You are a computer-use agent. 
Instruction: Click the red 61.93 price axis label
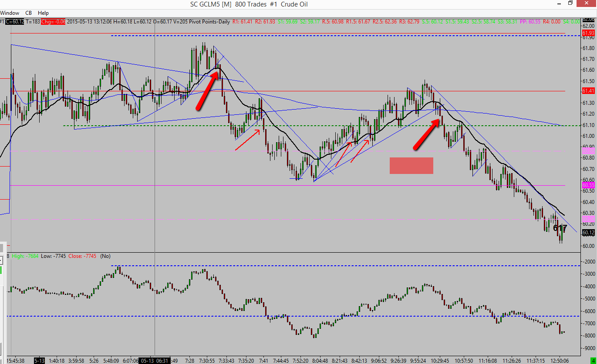coord(588,33)
